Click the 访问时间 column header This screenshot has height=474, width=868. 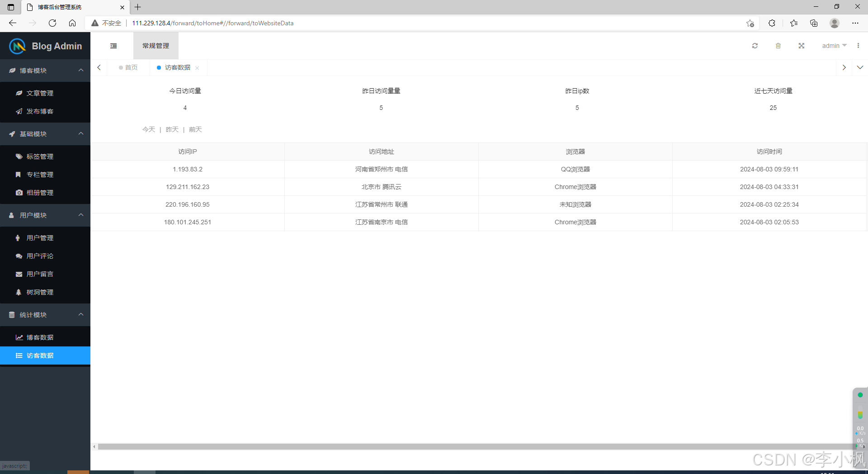(769, 152)
